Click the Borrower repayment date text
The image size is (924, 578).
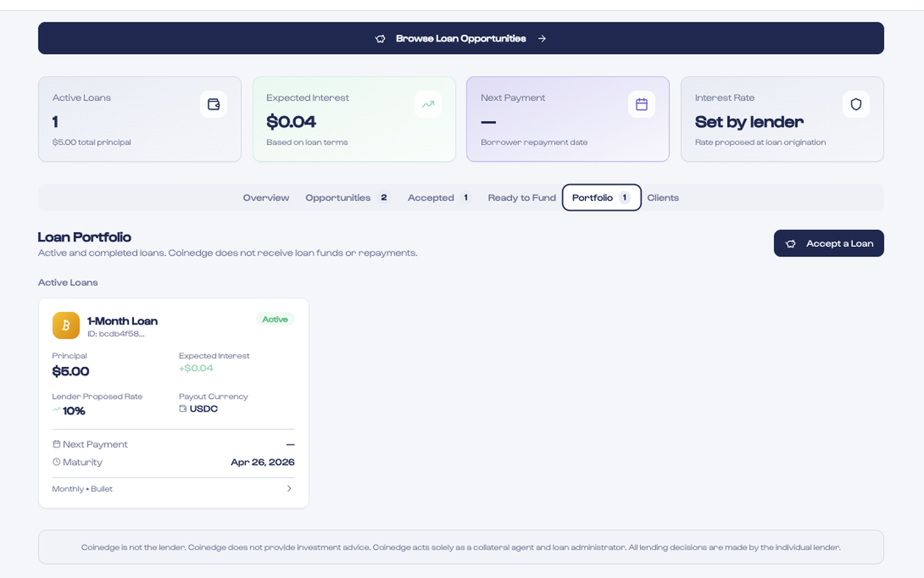pyautogui.click(x=534, y=142)
